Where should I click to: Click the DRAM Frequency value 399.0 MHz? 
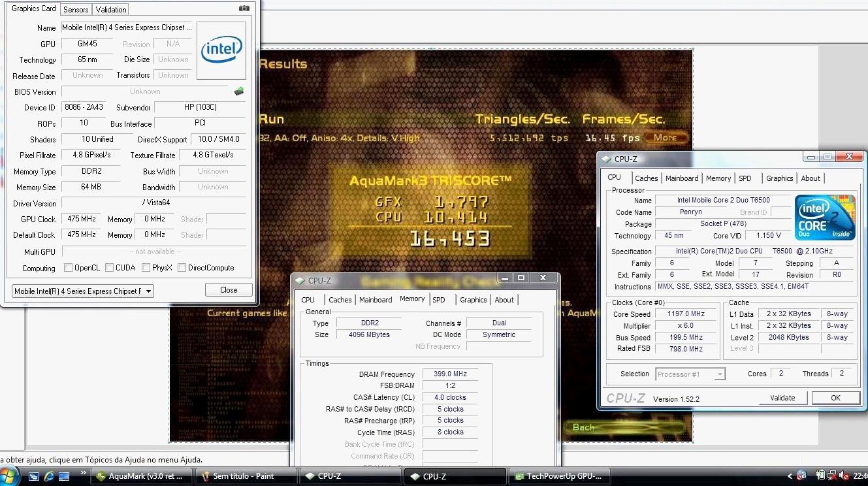click(x=450, y=374)
